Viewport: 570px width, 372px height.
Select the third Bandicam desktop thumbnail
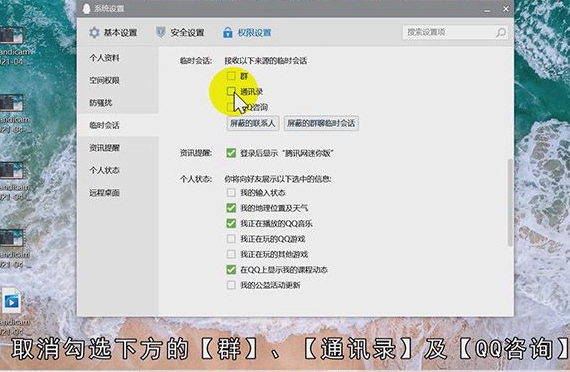click(x=11, y=171)
